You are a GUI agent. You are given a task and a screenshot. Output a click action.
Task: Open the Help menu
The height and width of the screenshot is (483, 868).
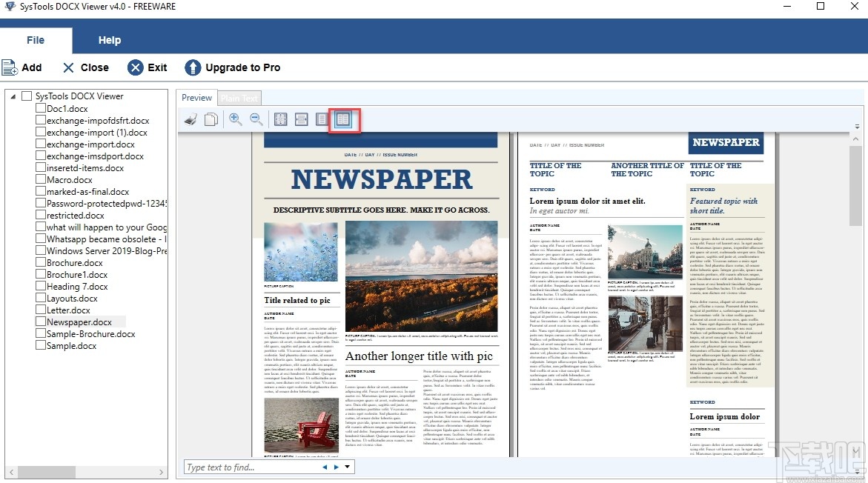click(x=109, y=39)
